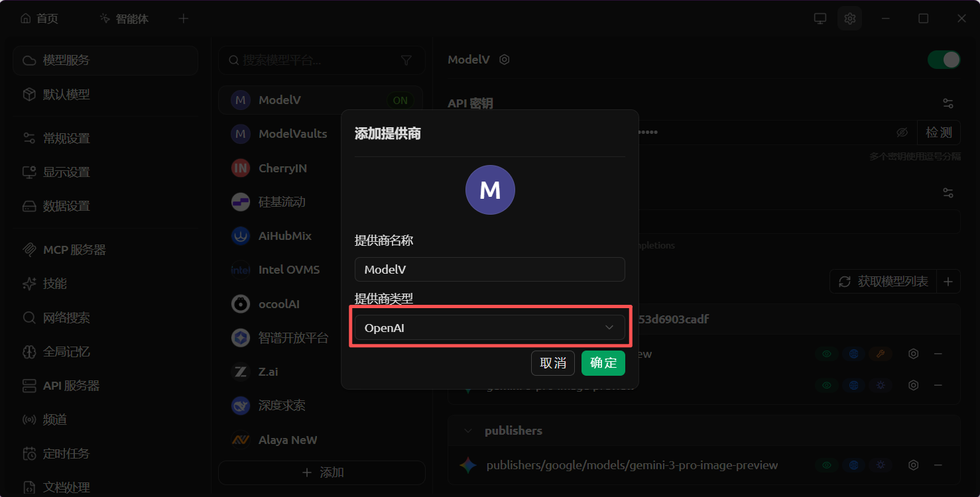This screenshot has height=497, width=980.
Task: Open sliders icon above the API address field
Action: point(948,193)
